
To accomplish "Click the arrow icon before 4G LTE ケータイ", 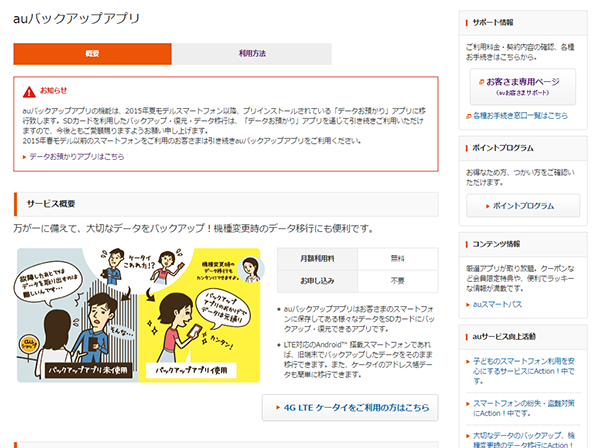I will pos(278,408).
